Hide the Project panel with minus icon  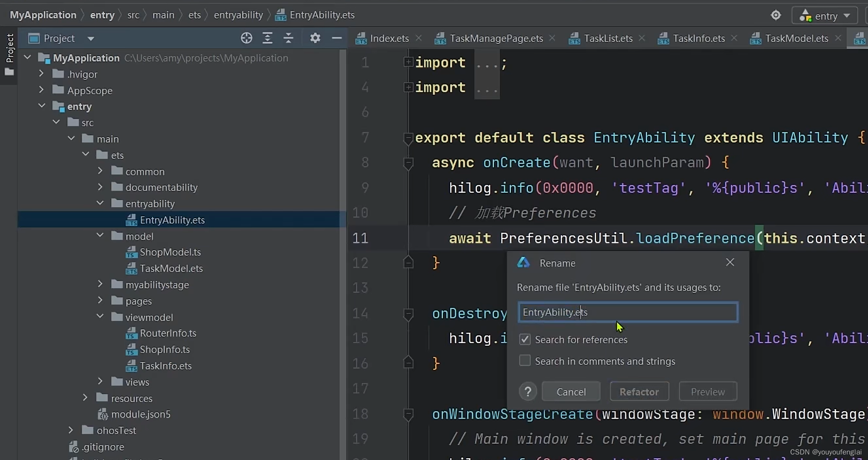[x=337, y=38]
